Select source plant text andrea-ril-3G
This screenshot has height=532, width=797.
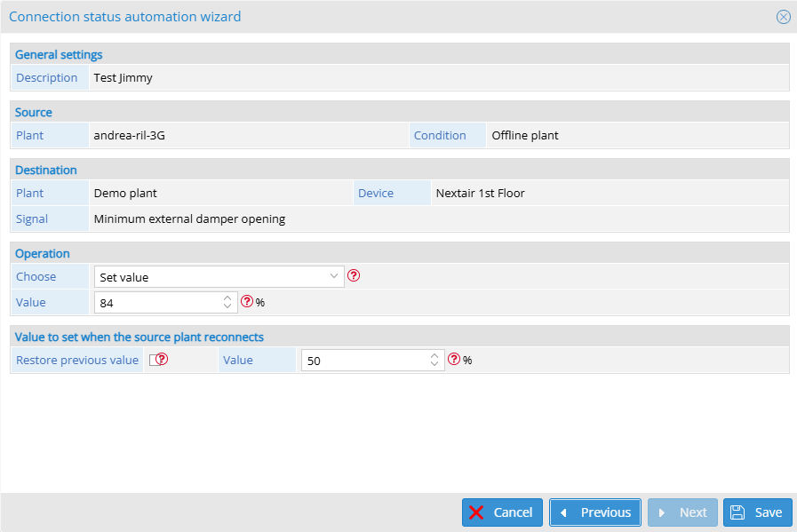[x=129, y=136]
